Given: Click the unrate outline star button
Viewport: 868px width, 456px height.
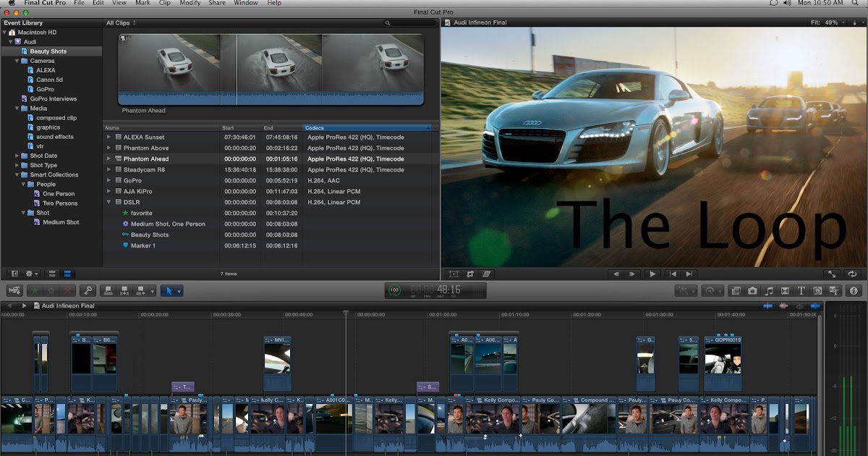Looking at the screenshot, I should tap(51, 290).
